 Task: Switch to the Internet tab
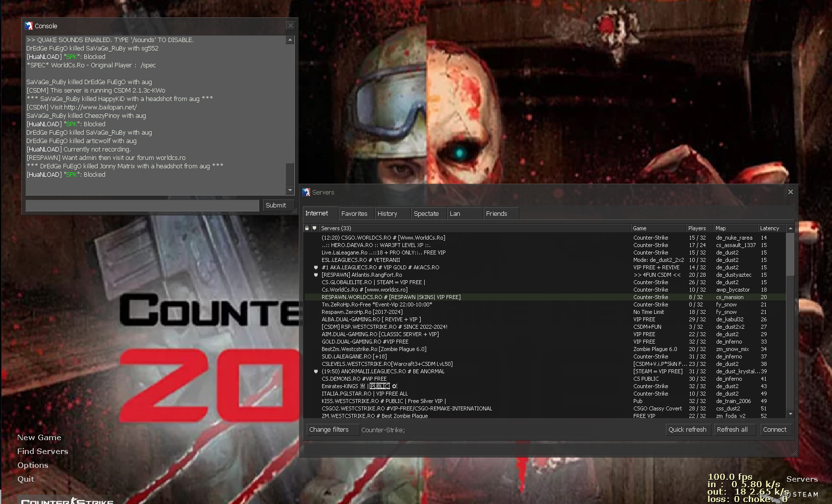pos(320,213)
